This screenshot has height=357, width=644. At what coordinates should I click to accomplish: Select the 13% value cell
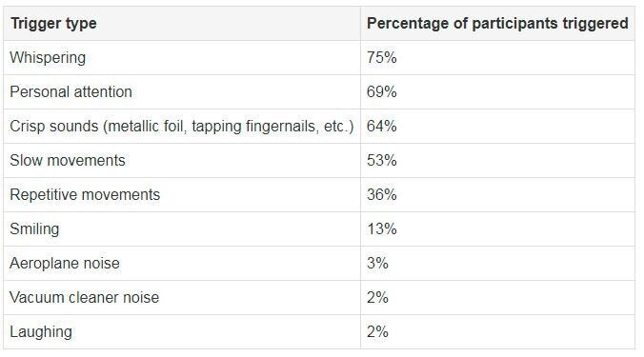(497, 229)
